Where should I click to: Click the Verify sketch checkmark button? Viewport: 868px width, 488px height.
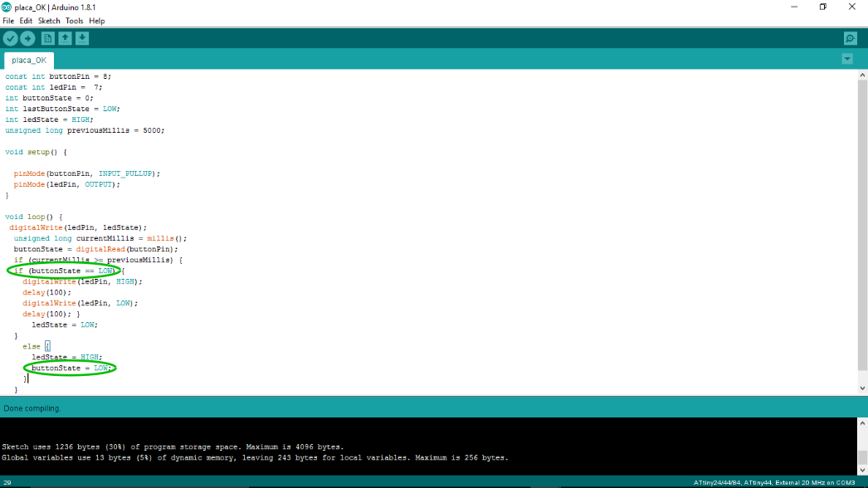[11, 38]
